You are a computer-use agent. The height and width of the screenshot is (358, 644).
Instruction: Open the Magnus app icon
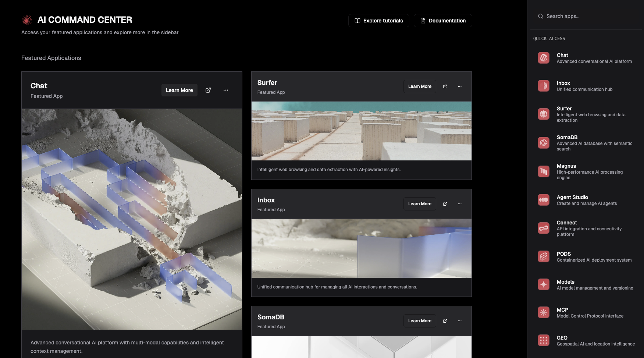(x=543, y=171)
